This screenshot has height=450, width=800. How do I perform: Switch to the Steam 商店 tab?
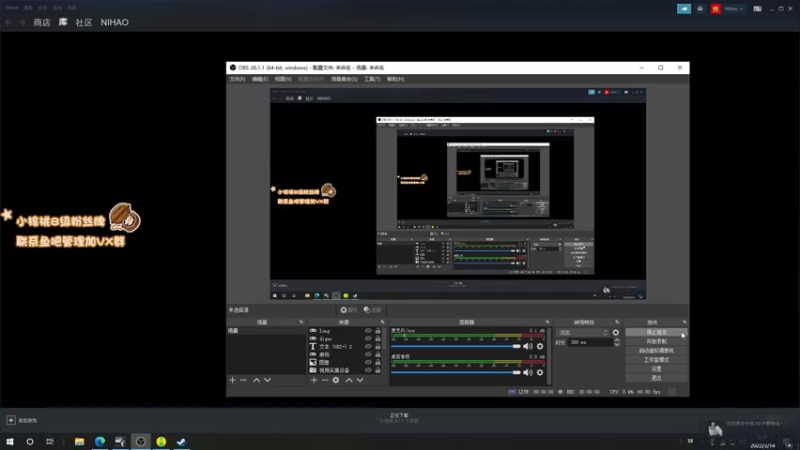point(42,22)
